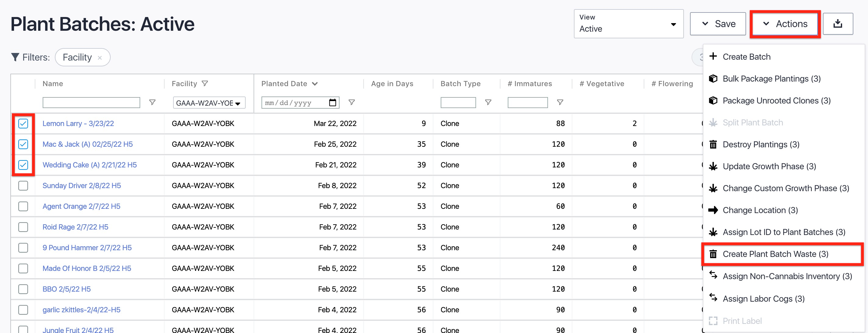This screenshot has height=333, width=868.
Task: Open the 9 Pound Hammer 2/7/22 H5 link
Action: coord(87,247)
